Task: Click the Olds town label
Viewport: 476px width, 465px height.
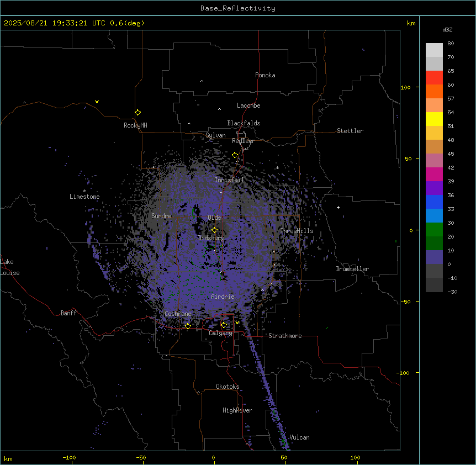Action: tap(214, 218)
